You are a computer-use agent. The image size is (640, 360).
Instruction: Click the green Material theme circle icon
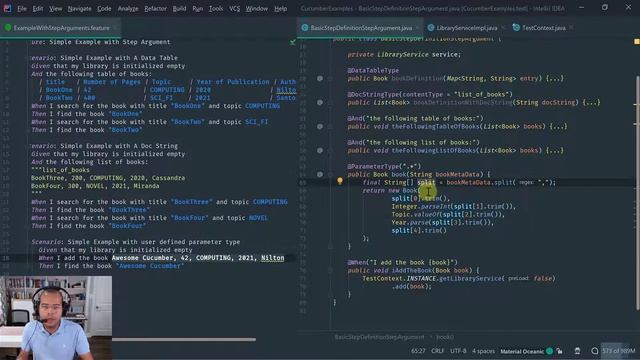pos(549,351)
